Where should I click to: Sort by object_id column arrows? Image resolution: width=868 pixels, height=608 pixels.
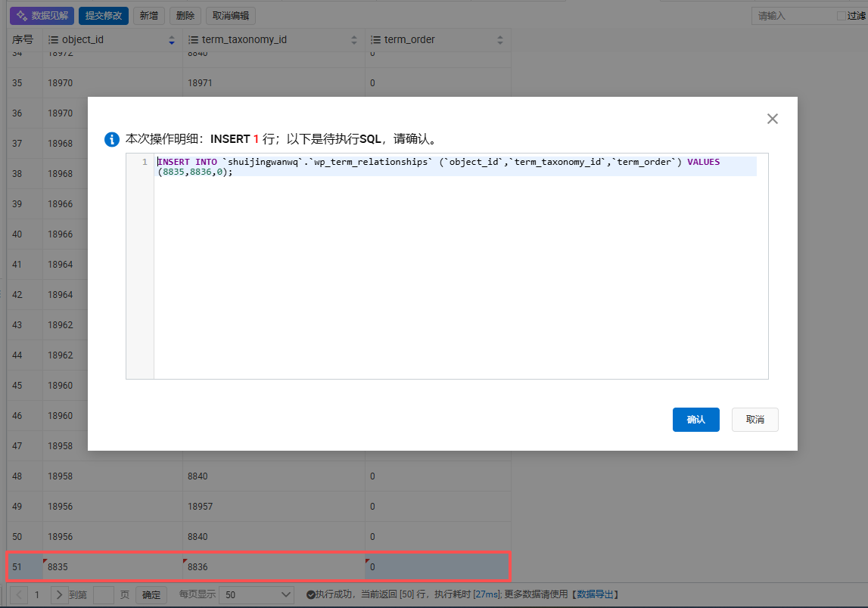coord(172,40)
